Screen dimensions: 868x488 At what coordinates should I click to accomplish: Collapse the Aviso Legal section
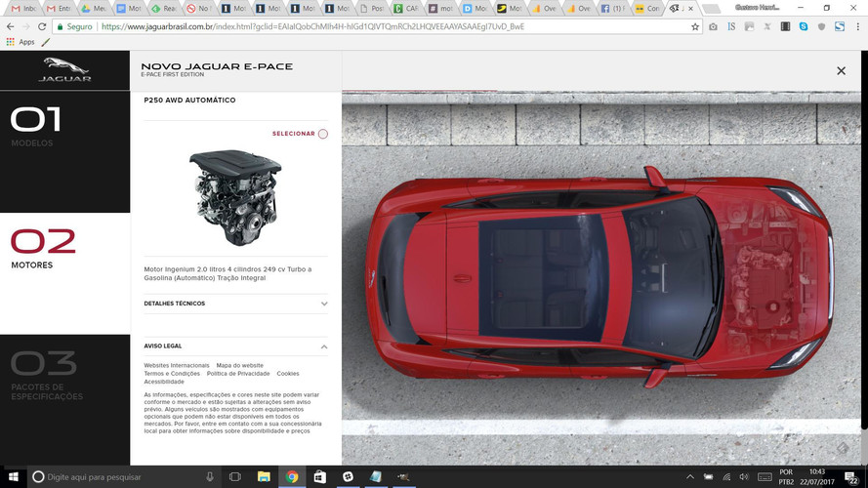236,346
